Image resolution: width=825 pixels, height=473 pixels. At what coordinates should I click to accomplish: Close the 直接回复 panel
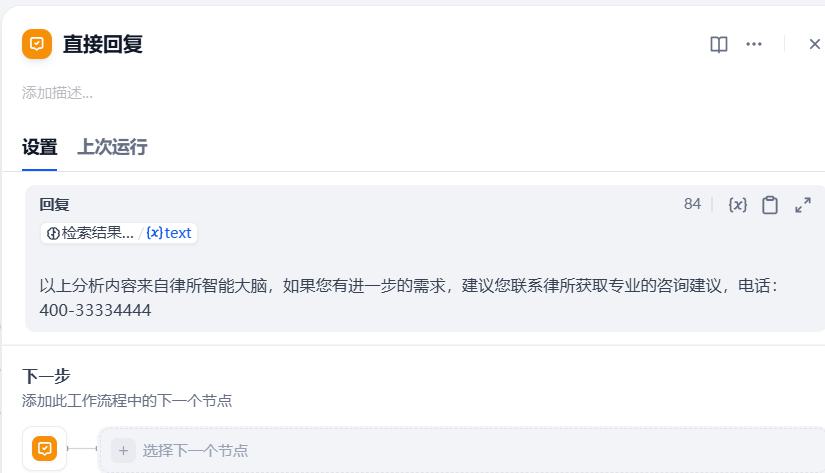pyautogui.click(x=814, y=44)
